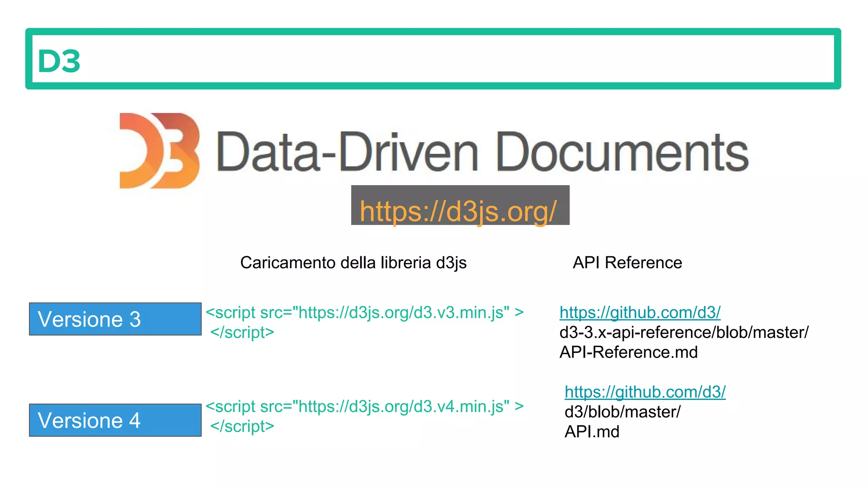Click the closing script tag under Versione 3
This screenshot has height=488, width=868.
coord(242,333)
